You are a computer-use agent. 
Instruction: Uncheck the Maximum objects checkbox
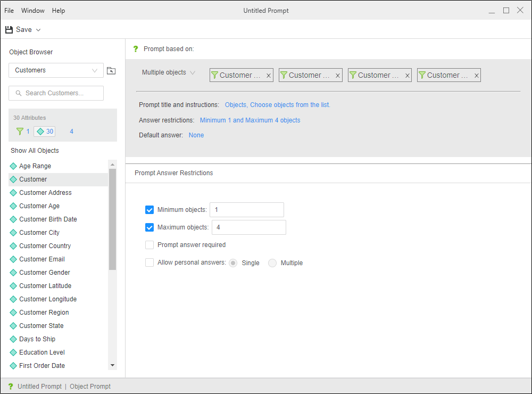[x=149, y=227]
